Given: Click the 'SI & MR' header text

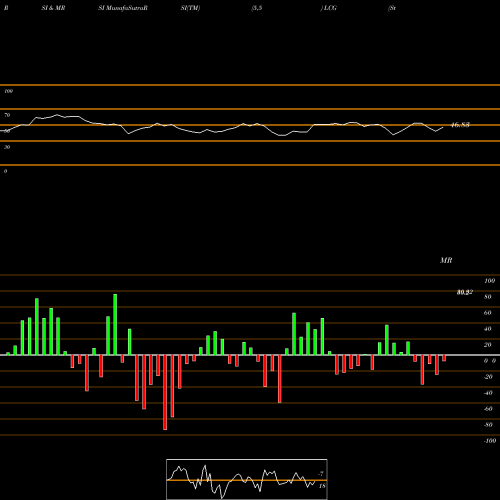Looking at the screenshot, I should click(x=53, y=8).
